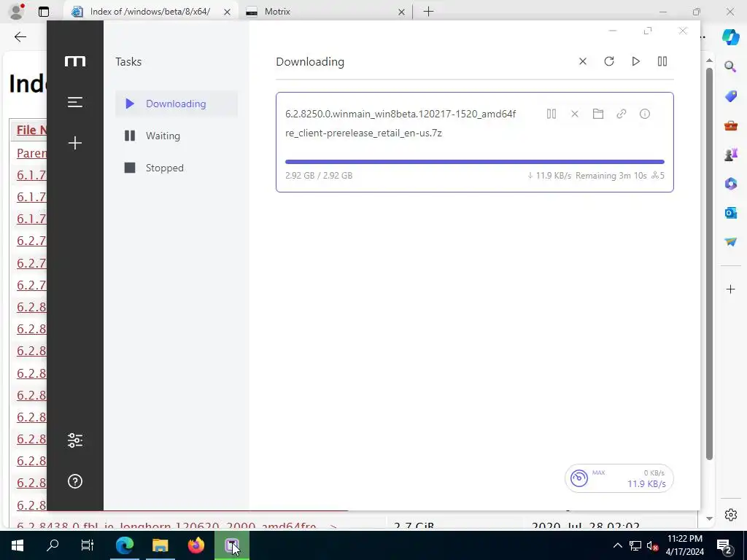Click the browser page vertical scrollbar
The width and height of the screenshot is (747, 560).
[x=709, y=264]
